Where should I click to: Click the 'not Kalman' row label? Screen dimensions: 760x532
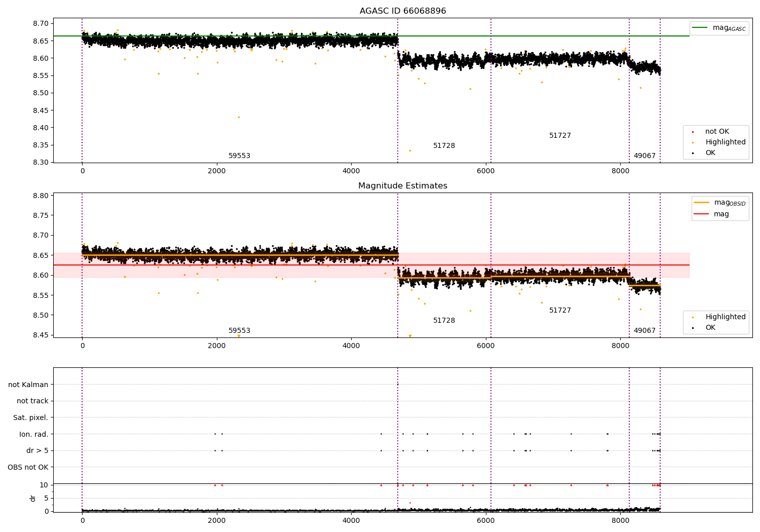tap(28, 385)
